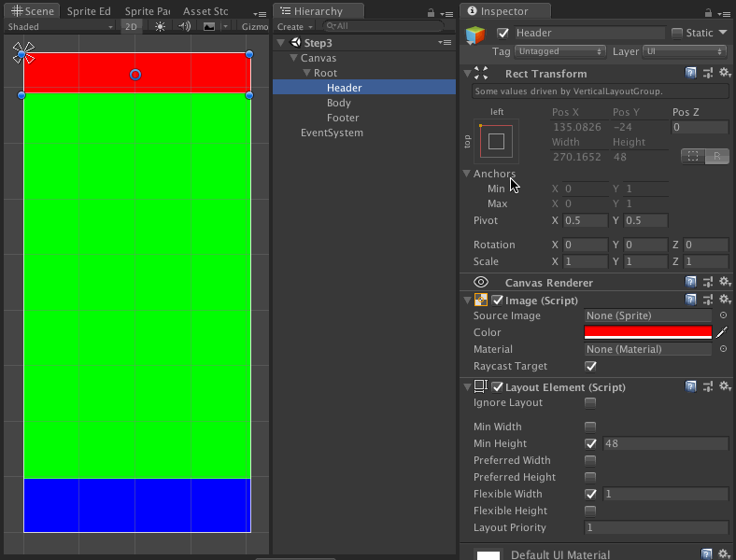Open effects dropdown arrow beside image icon

click(226, 27)
